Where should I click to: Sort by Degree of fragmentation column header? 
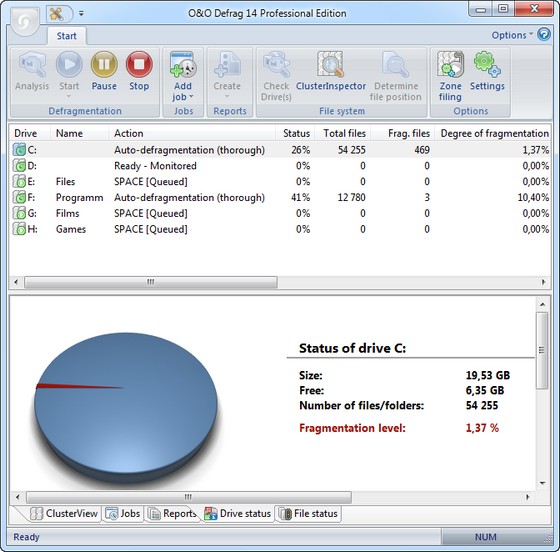click(x=494, y=133)
